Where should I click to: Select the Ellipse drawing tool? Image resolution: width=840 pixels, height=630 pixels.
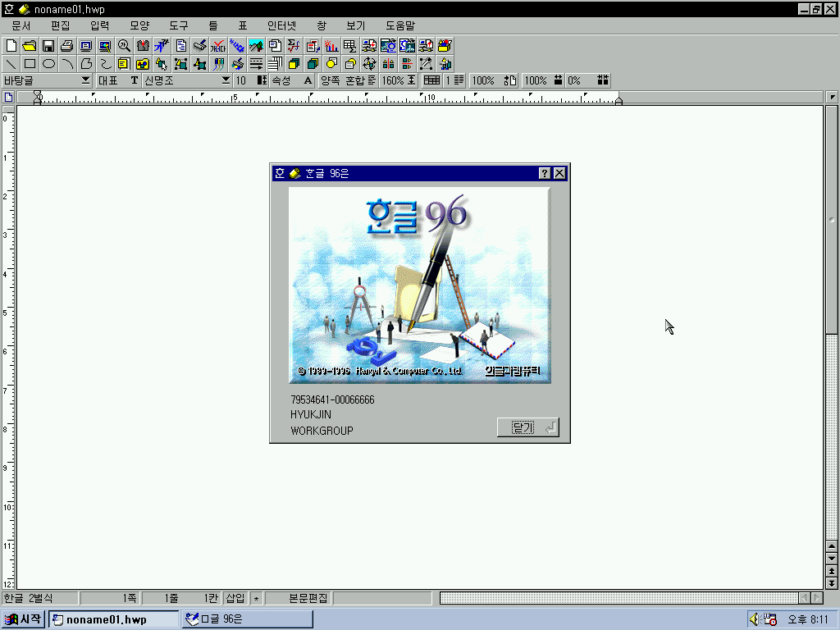tap(48, 64)
